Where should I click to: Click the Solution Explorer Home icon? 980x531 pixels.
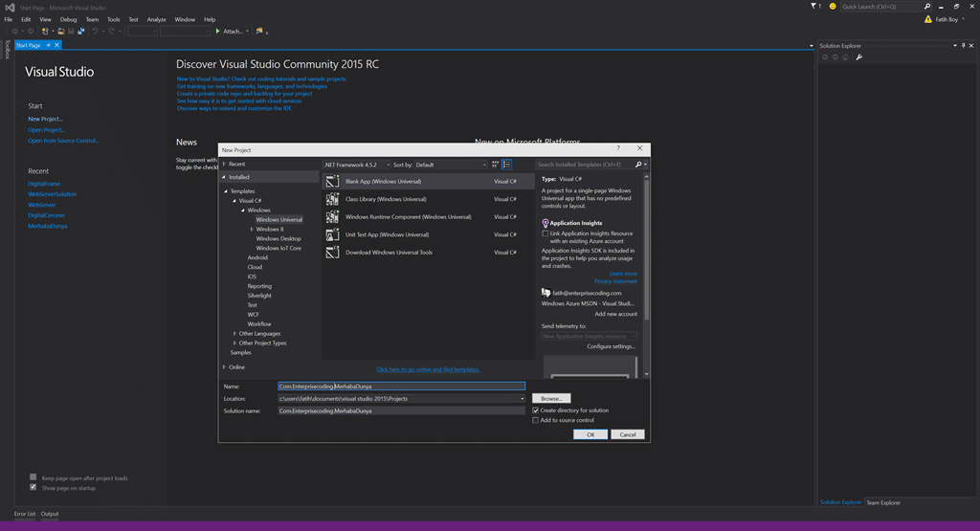(x=845, y=56)
